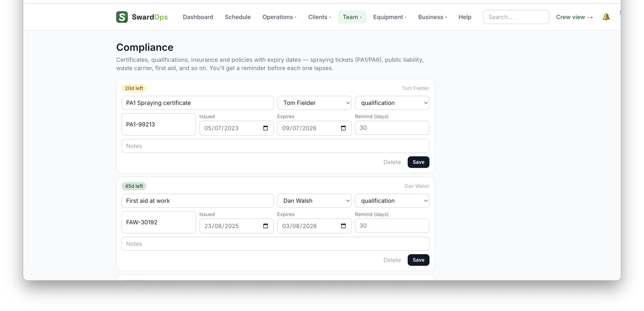Click Notes field of First aid record

point(275,244)
